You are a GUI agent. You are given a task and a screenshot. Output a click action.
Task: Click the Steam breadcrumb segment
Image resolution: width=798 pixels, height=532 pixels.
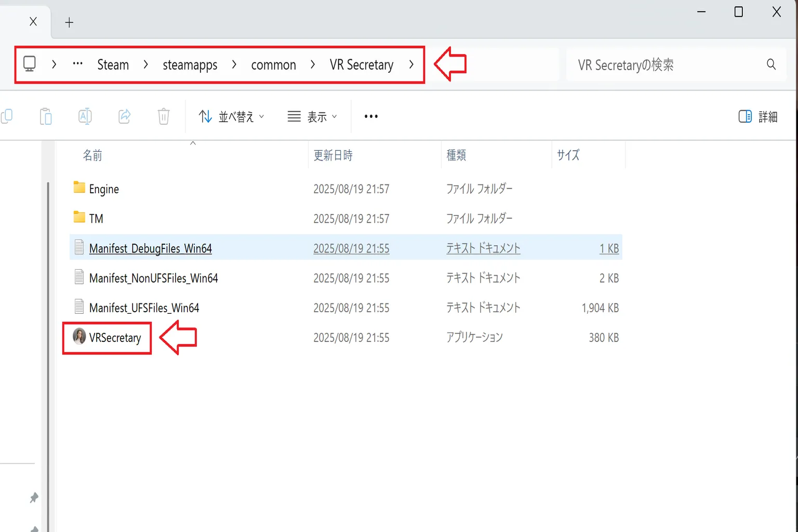tap(113, 64)
